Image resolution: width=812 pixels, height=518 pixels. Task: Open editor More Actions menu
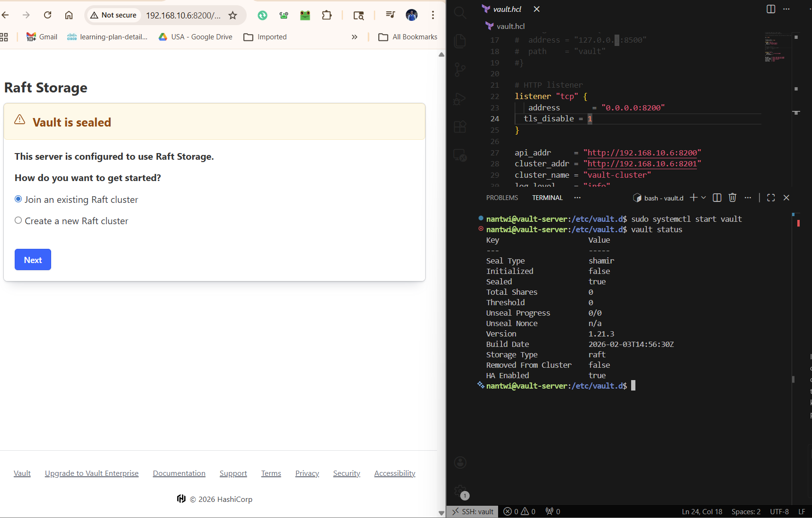(786, 9)
